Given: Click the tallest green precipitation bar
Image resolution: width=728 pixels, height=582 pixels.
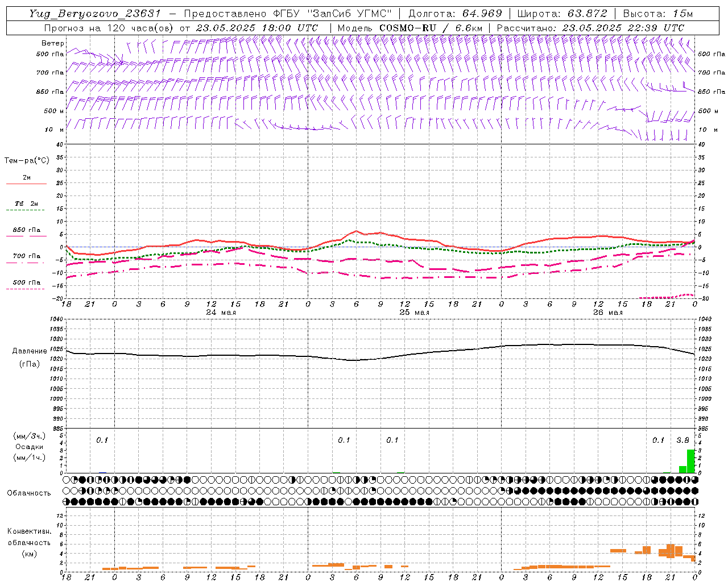Looking at the screenshot, I should click(690, 461).
